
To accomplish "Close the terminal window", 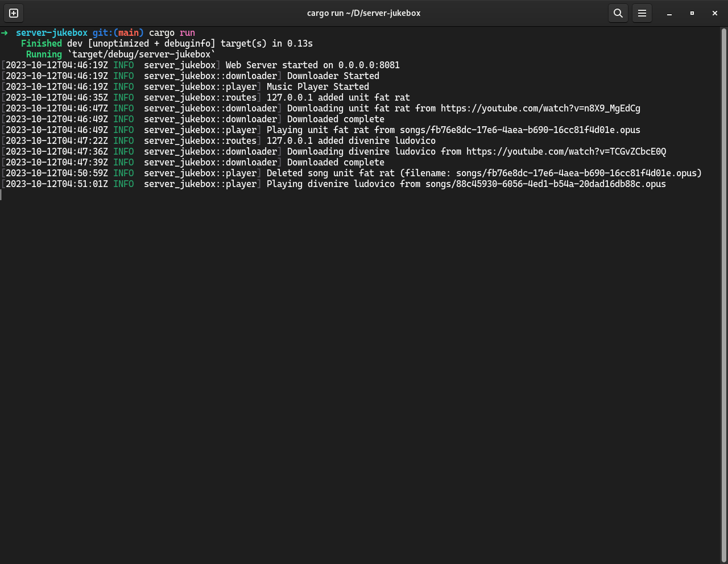I will tap(715, 13).
